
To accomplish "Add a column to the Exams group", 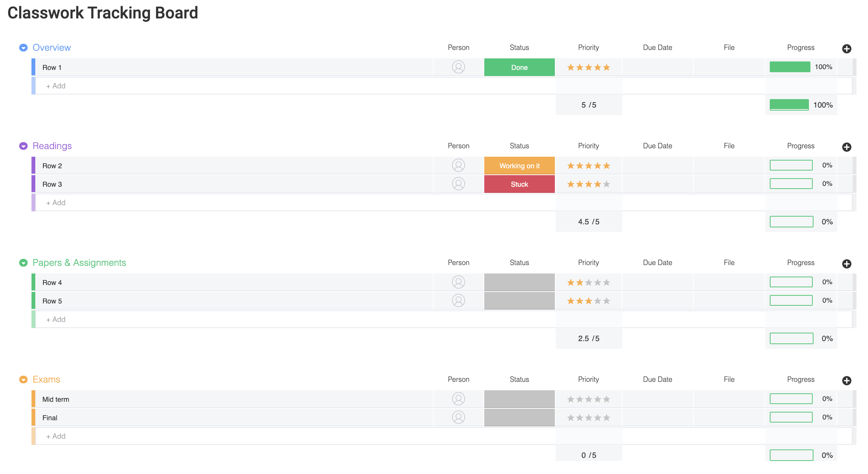I will pyautogui.click(x=847, y=381).
